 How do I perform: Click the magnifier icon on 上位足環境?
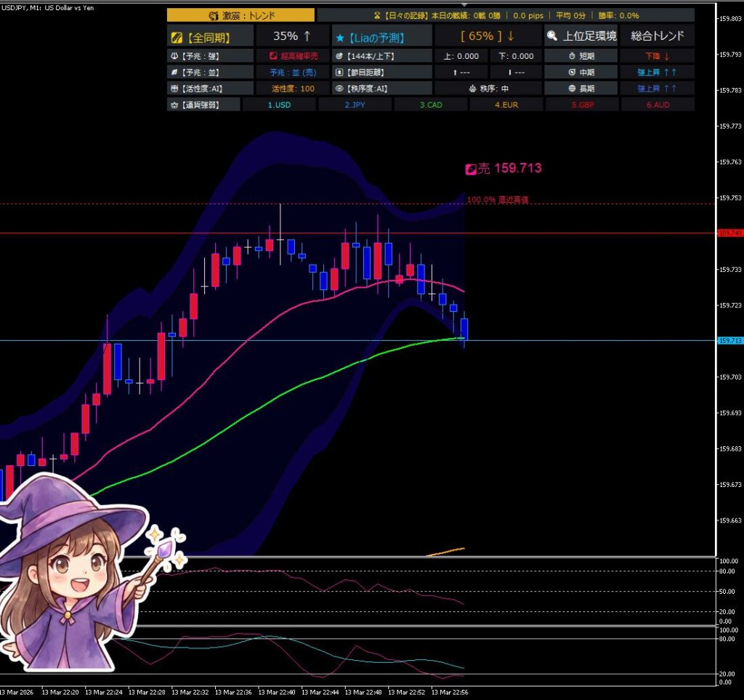(553, 36)
